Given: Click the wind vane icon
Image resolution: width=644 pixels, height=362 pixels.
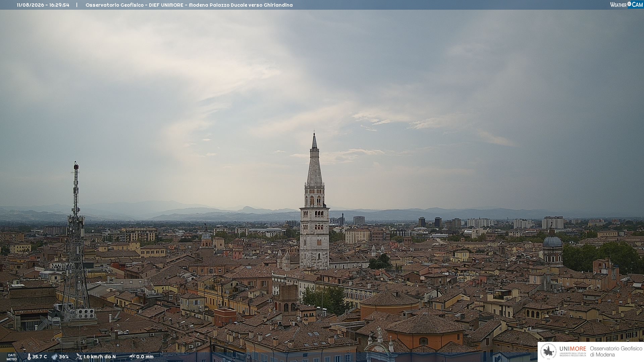Looking at the screenshot, I should tap(79, 357).
